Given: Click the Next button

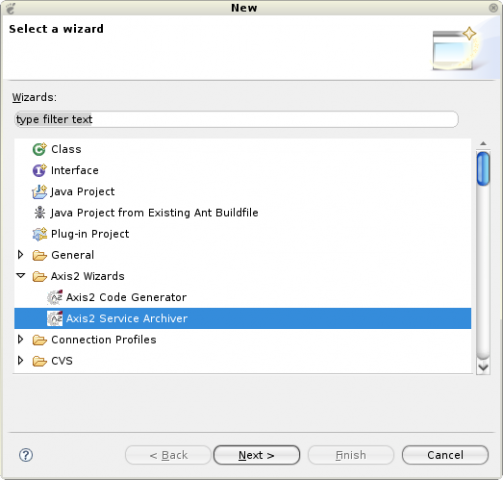Looking at the screenshot, I should (256, 455).
